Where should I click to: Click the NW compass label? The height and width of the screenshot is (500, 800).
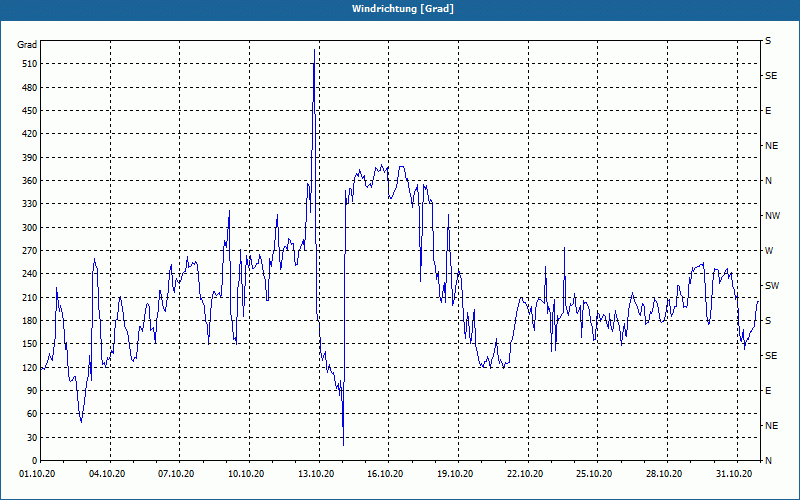(x=772, y=216)
